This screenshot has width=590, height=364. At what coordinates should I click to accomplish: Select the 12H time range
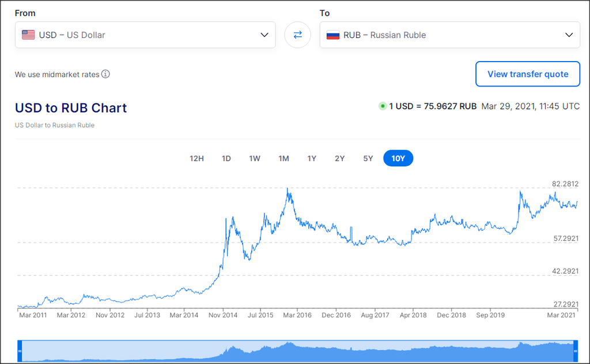[x=196, y=158]
